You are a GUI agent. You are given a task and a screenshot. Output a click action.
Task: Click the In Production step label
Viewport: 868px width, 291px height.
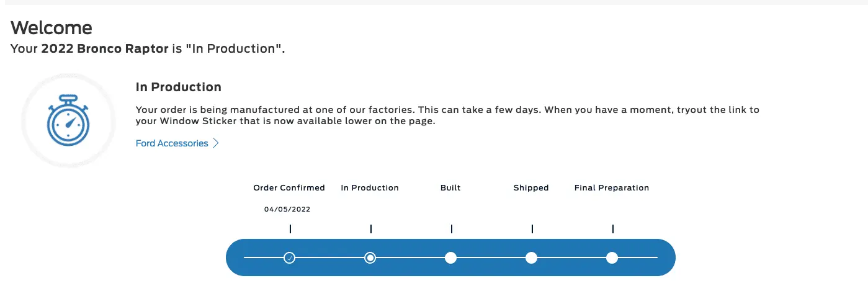coord(370,187)
